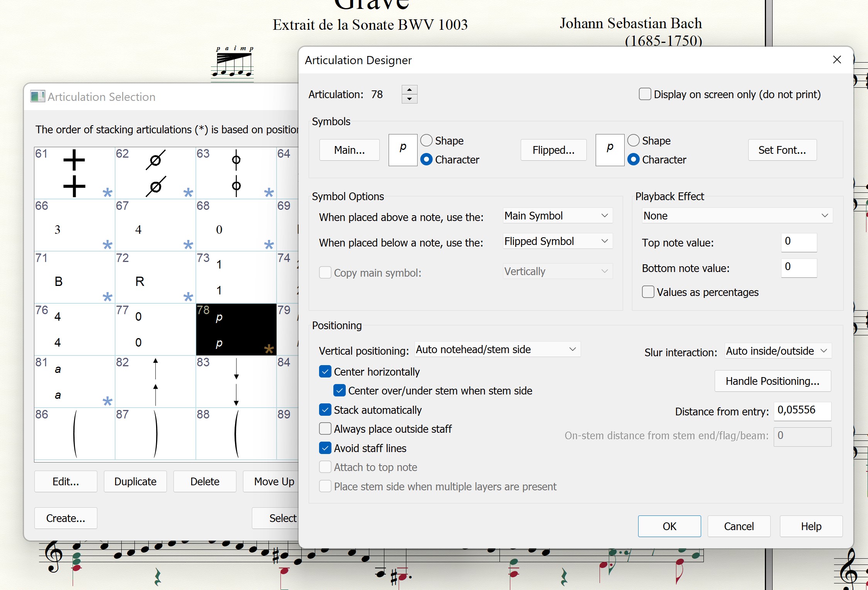Open Vertical positioning dropdown
This screenshot has width=868, height=590.
point(497,350)
